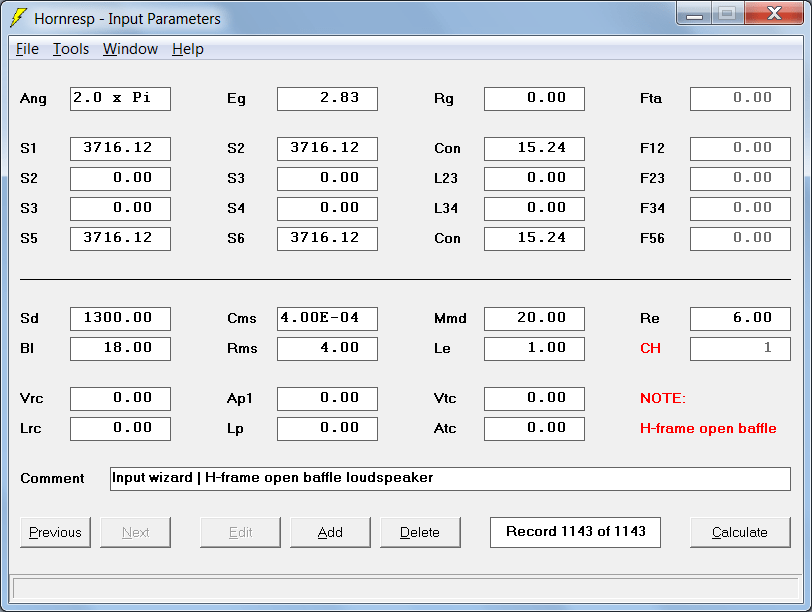The width and height of the screenshot is (812, 612).
Task: Click the CH field showing 1
Action: point(741,348)
